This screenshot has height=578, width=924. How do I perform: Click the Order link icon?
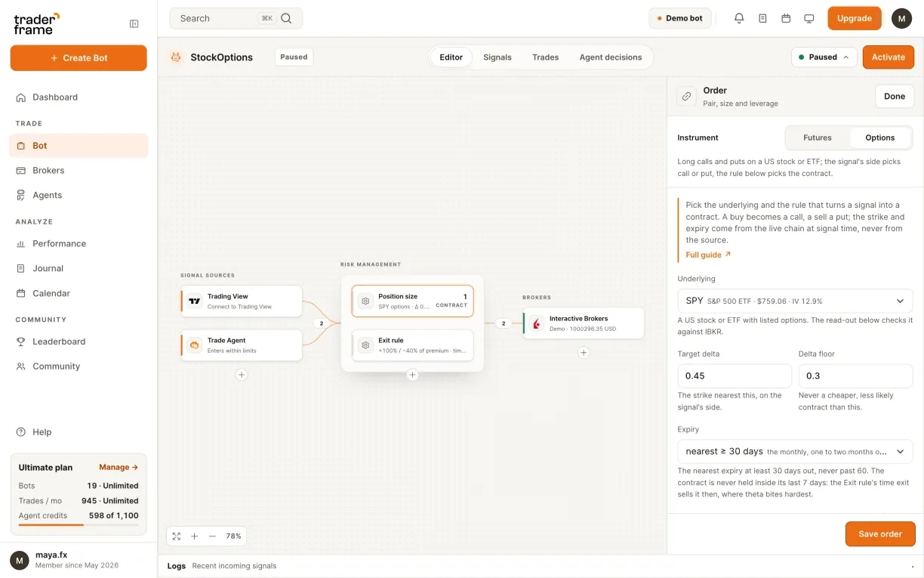[x=686, y=96]
